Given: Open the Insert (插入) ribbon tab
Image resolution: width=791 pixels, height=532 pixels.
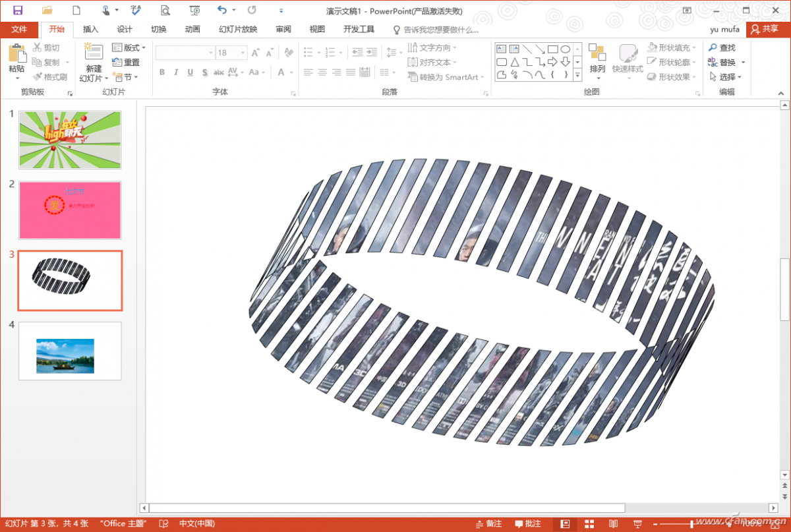Looking at the screenshot, I should (x=90, y=30).
